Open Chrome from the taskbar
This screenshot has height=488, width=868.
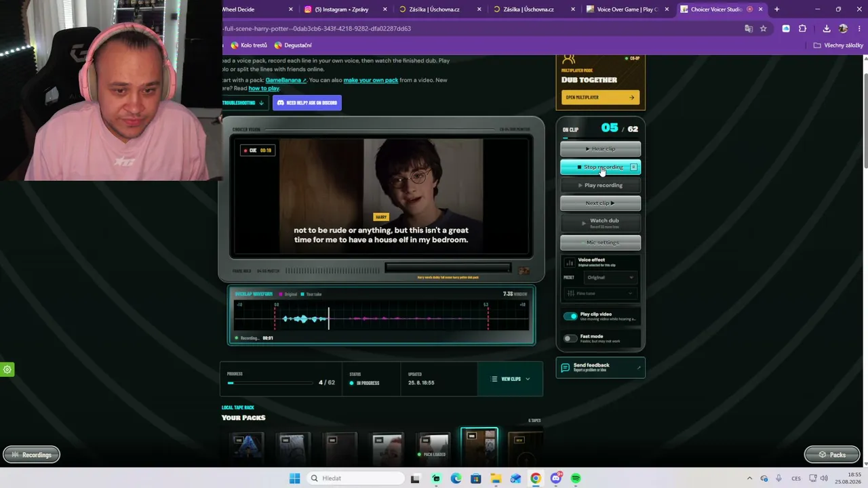(536, 479)
